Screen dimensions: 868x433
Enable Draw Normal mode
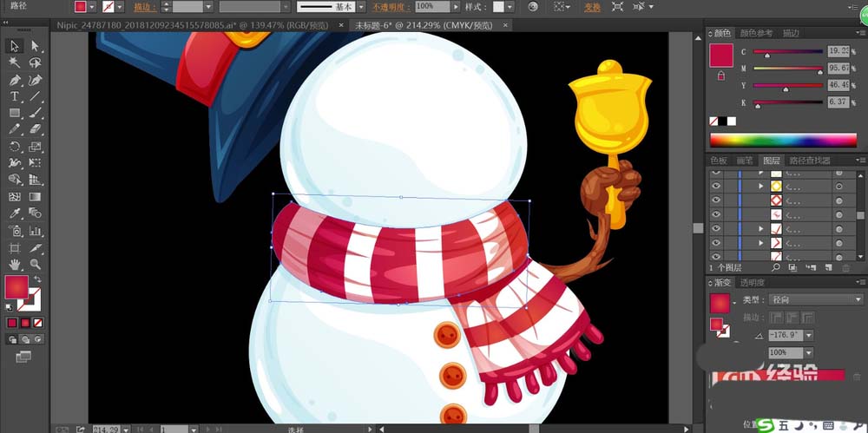point(11,339)
